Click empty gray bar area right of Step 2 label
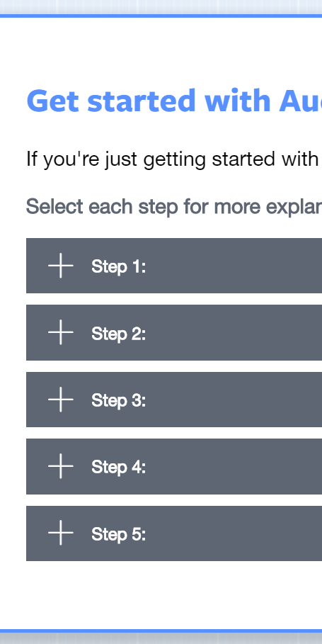The width and height of the screenshot is (322, 644). point(234,333)
